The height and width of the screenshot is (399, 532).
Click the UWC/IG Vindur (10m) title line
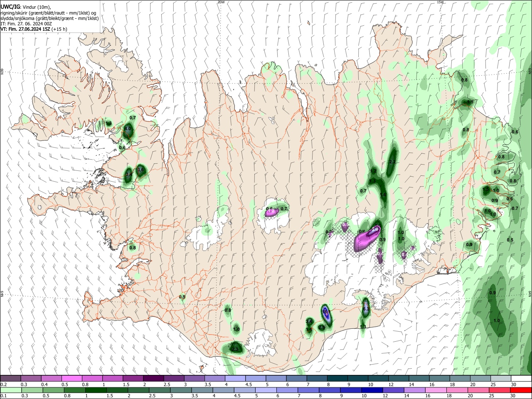pyautogui.click(x=26, y=7)
